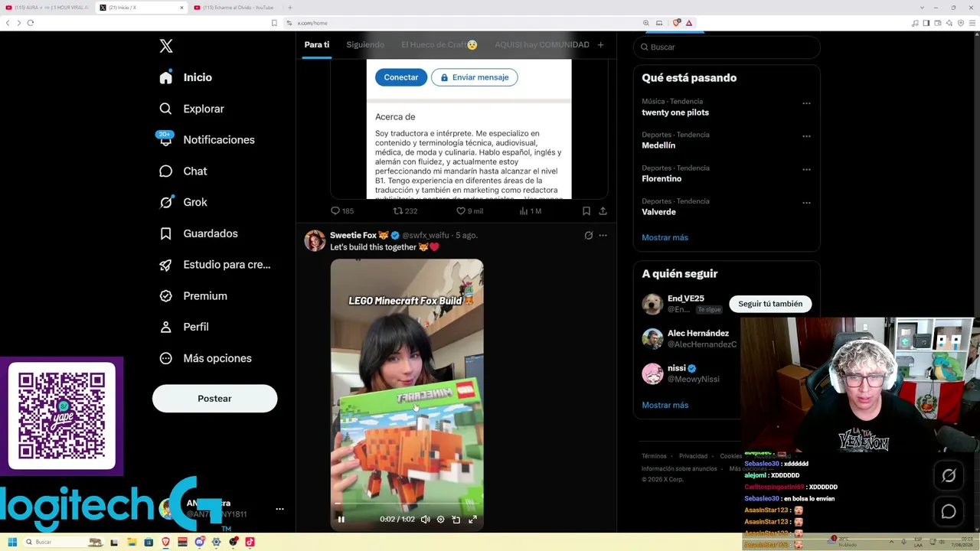
Task: Click Seguir tú también for End_VE25
Action: click(x=770, y=304)
